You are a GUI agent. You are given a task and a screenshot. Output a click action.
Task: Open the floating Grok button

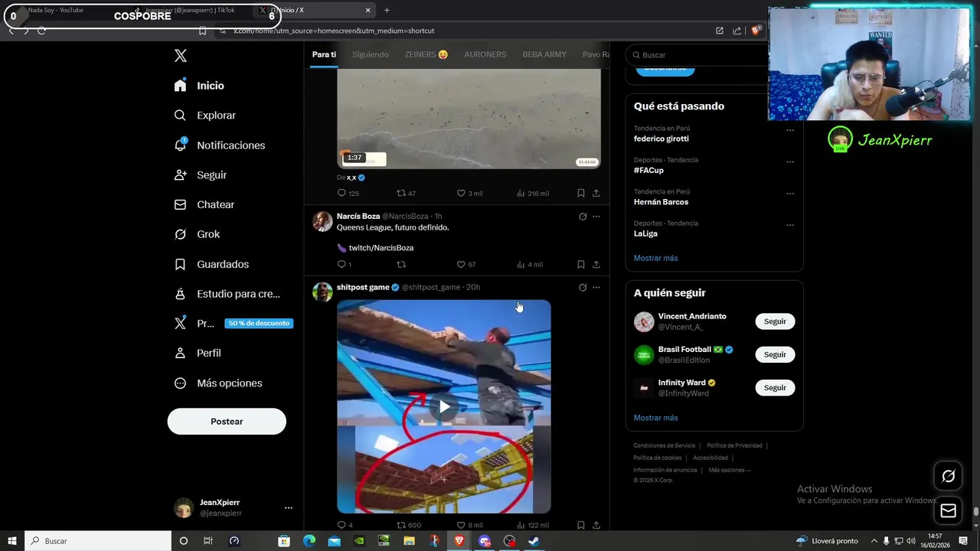click(948, 476)
